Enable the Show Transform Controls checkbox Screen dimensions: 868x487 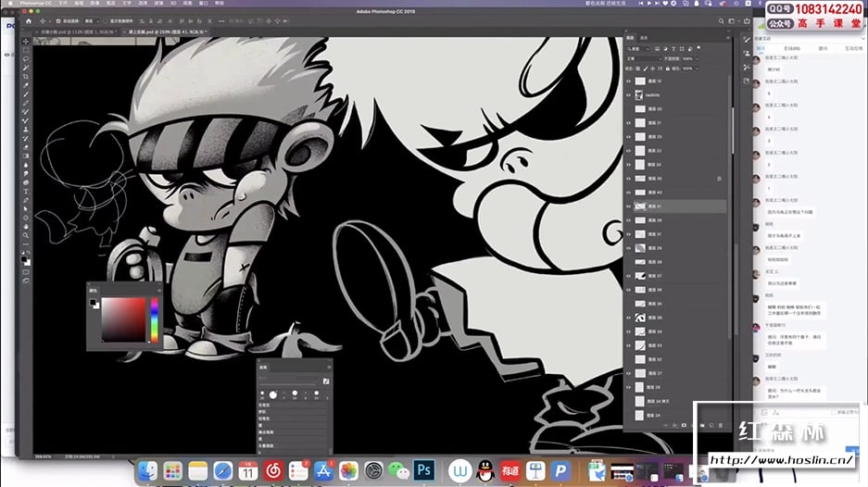(106, 21)
